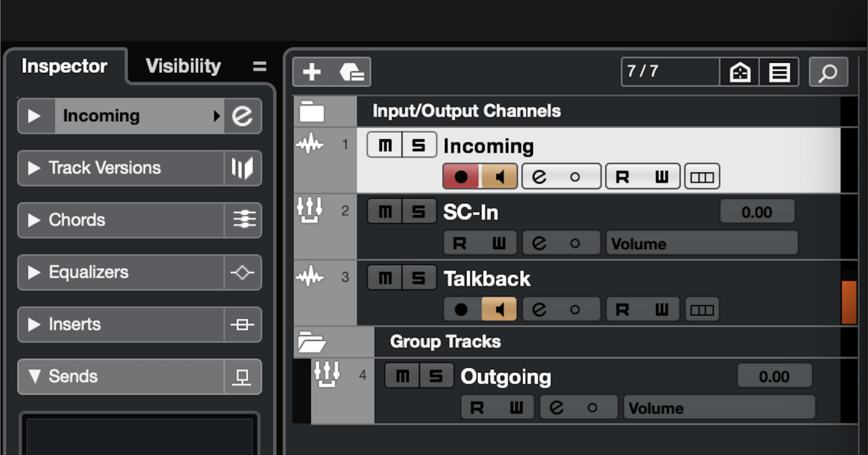Click edit channel settings on Talkback track
Screen dimensions: 868x455
(x=540, y=309)
